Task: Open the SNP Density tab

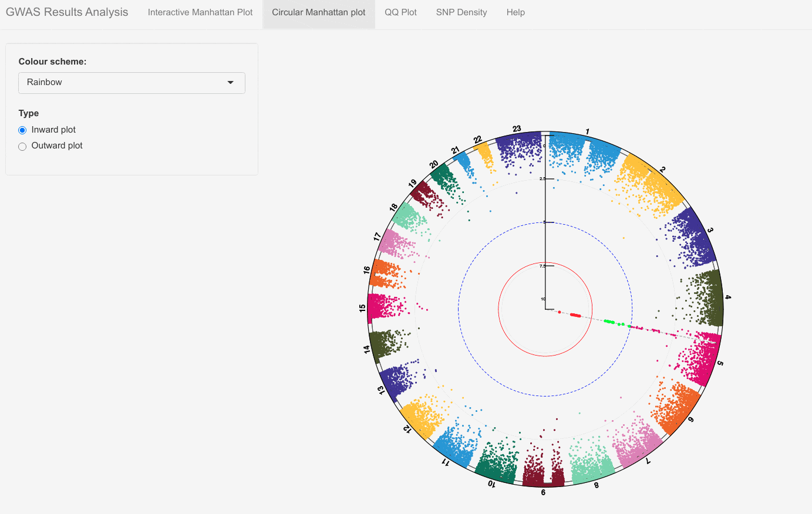Action: (x=461, y=12)
